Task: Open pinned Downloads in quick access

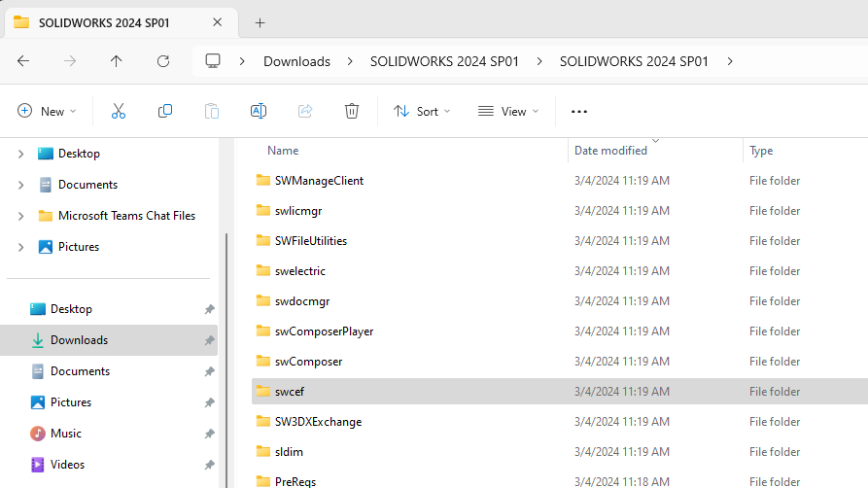Action: (x=79, y=340)
